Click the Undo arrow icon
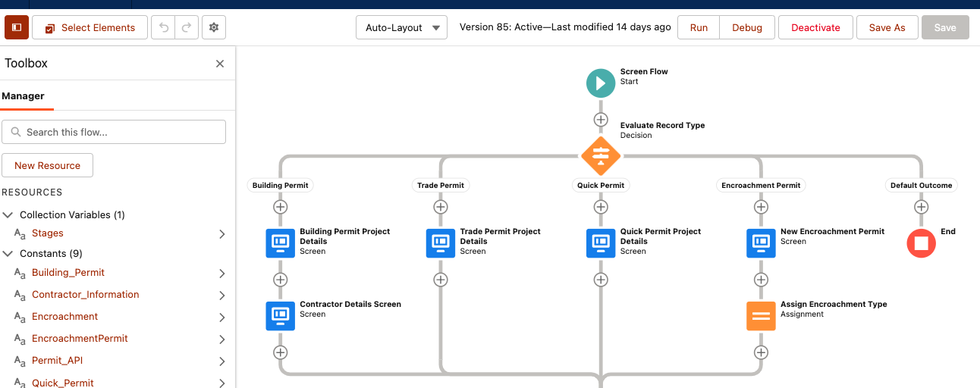This screenshot has height=388, width=980. click(163, 27)
